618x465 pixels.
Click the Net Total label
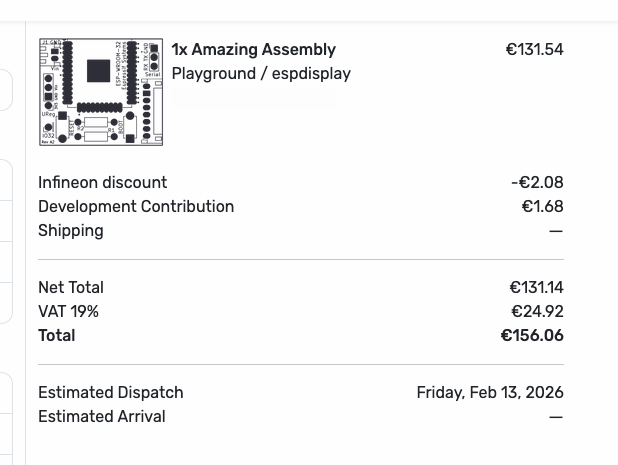click(71, 287)
